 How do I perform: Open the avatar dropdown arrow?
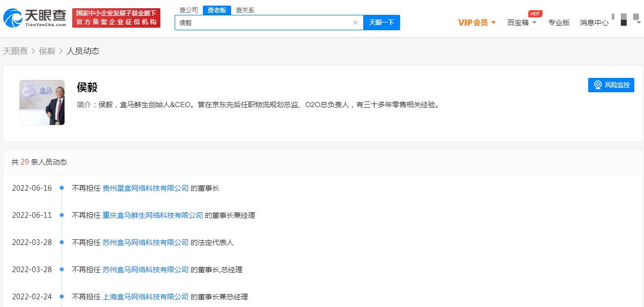(x=638, y=22)
